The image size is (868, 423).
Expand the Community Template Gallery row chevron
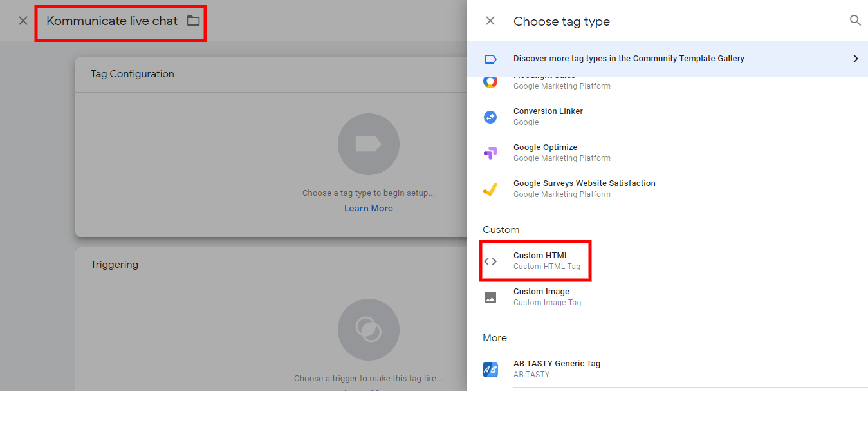pos(856,58)
